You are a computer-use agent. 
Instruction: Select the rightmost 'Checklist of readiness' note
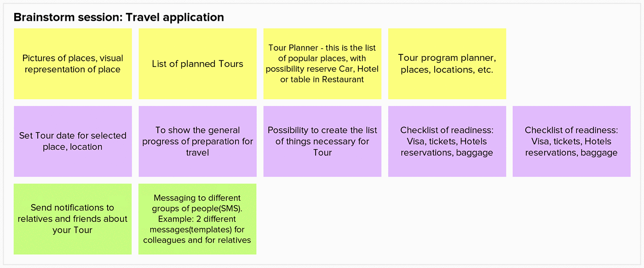pos(571,141)
